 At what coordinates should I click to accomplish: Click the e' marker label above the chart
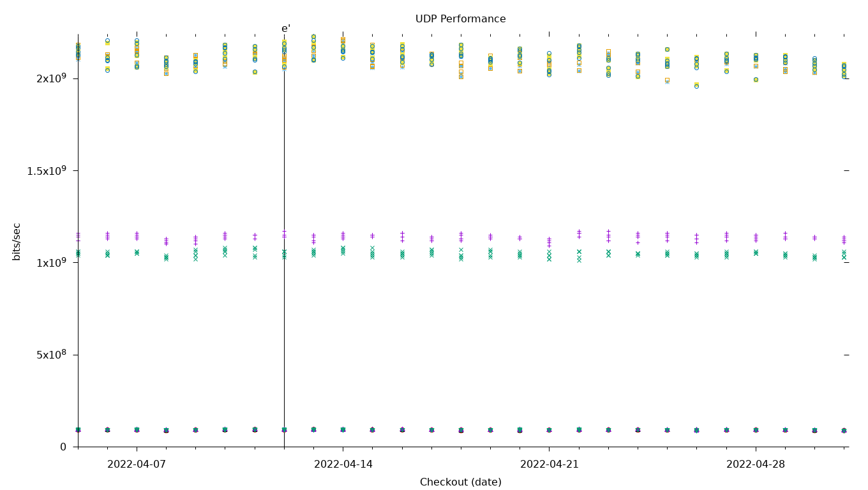tap(286, 29)
